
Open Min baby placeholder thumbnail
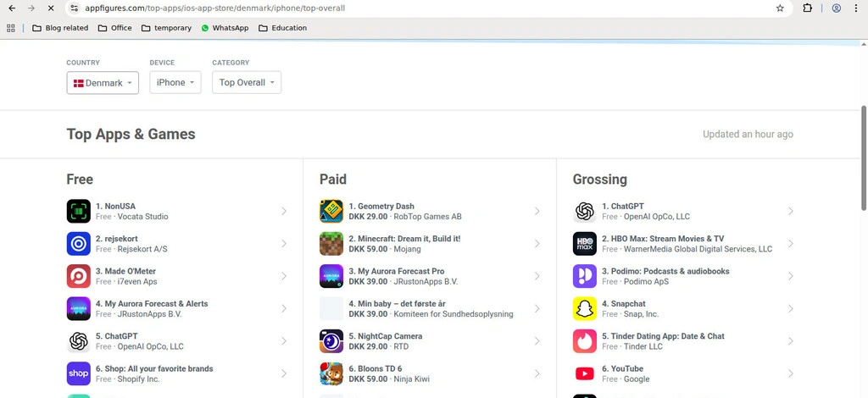[331, 308]
